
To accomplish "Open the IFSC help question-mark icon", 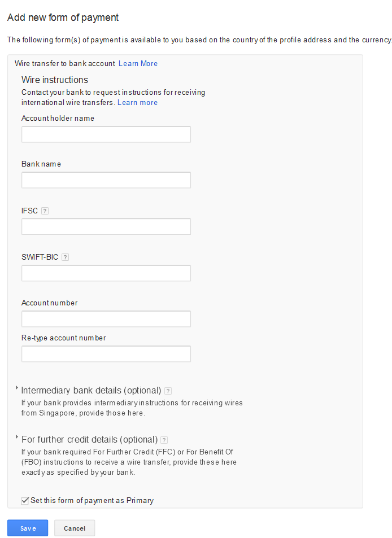I will (45, 211).
